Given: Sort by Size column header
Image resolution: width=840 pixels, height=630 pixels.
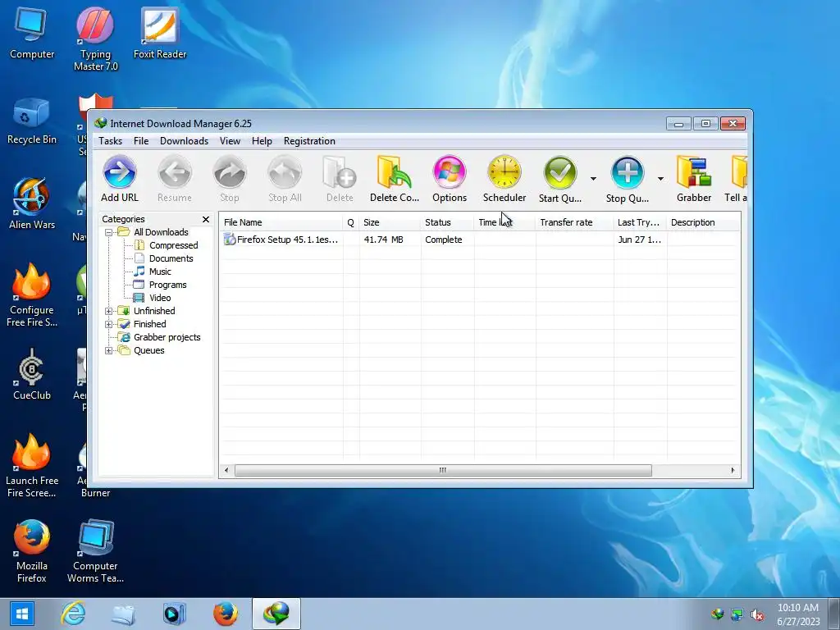Looking at the screenshot, I should (x=390, y=222).
